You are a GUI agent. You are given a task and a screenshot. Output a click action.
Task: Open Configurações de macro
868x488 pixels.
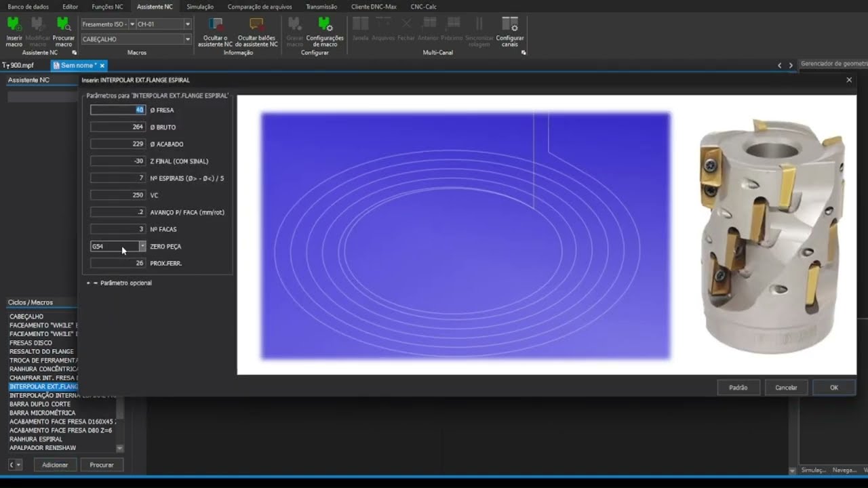[325, 32]
